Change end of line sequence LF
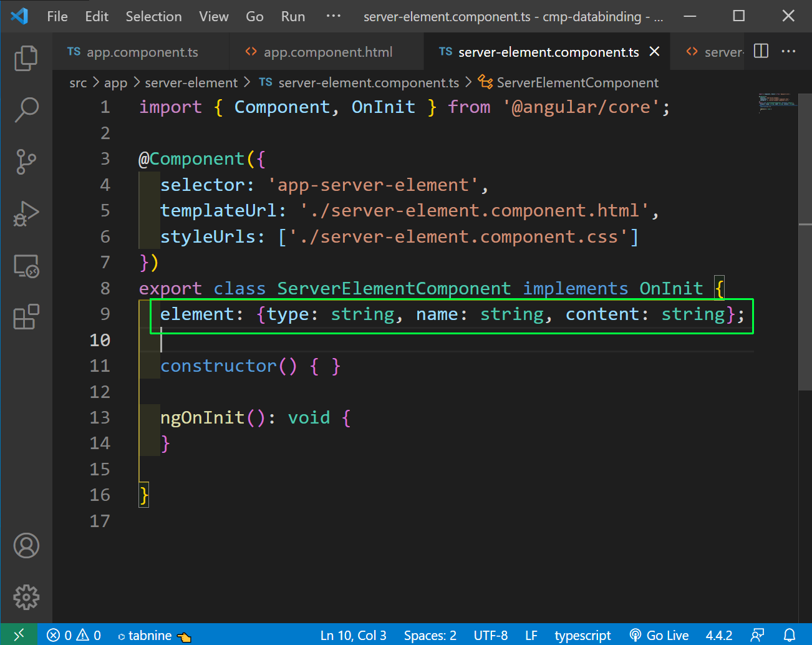This screenshot has height=645, width=812. (x=531, y=635)
